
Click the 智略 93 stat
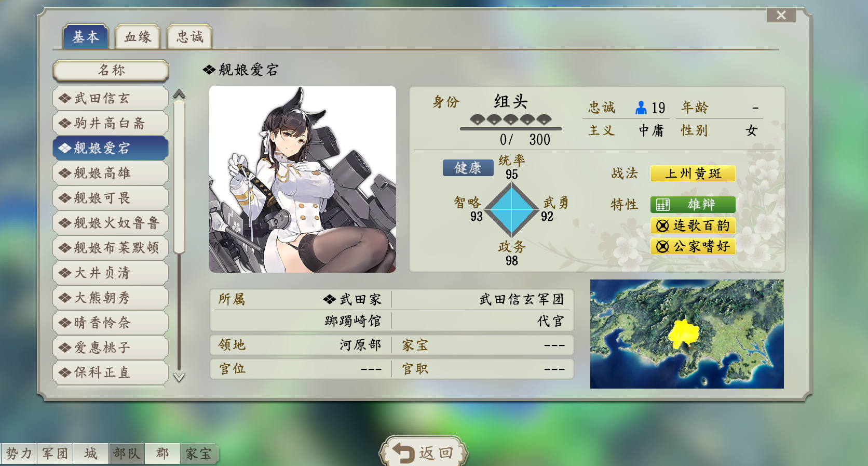point(468,209)
